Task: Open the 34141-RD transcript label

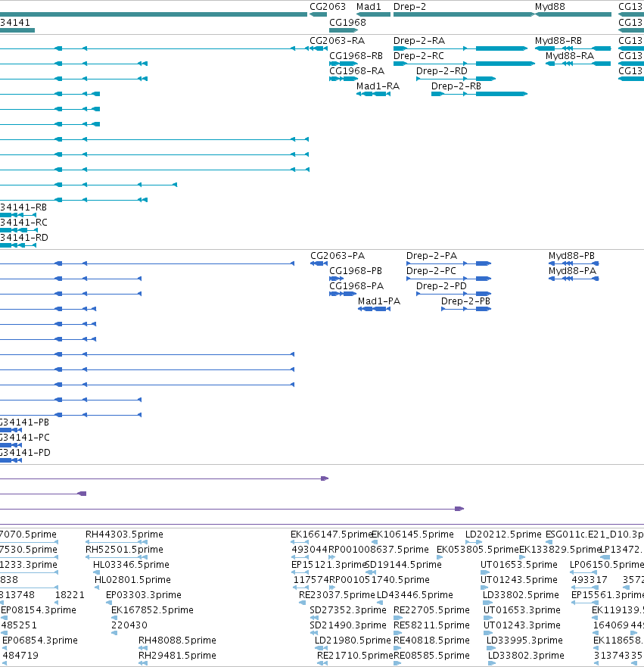Action: tap(23, 238)
